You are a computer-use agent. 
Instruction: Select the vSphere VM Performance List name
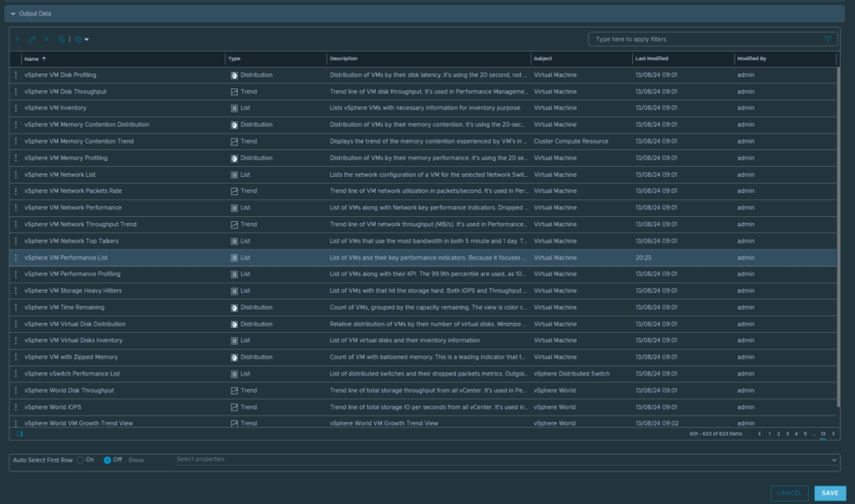pos(66,258)
